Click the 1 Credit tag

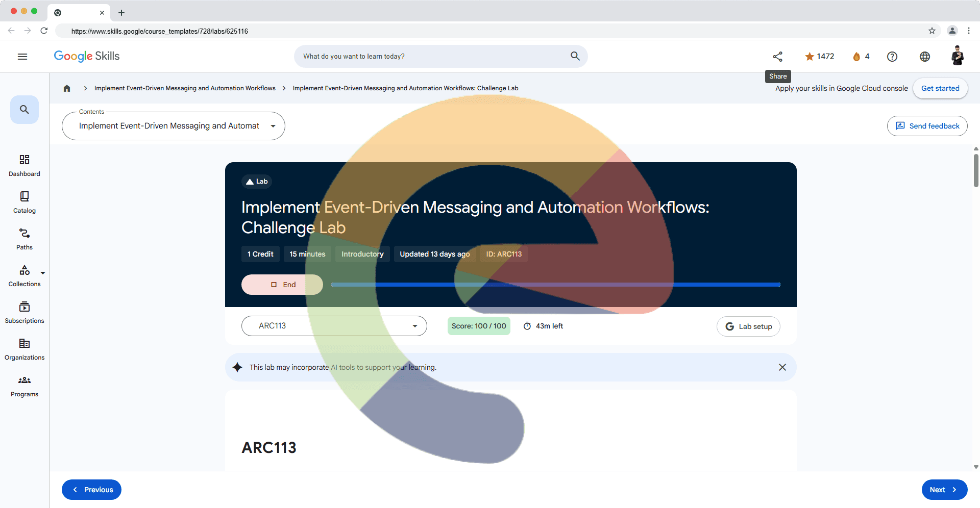tap(260, 254)
